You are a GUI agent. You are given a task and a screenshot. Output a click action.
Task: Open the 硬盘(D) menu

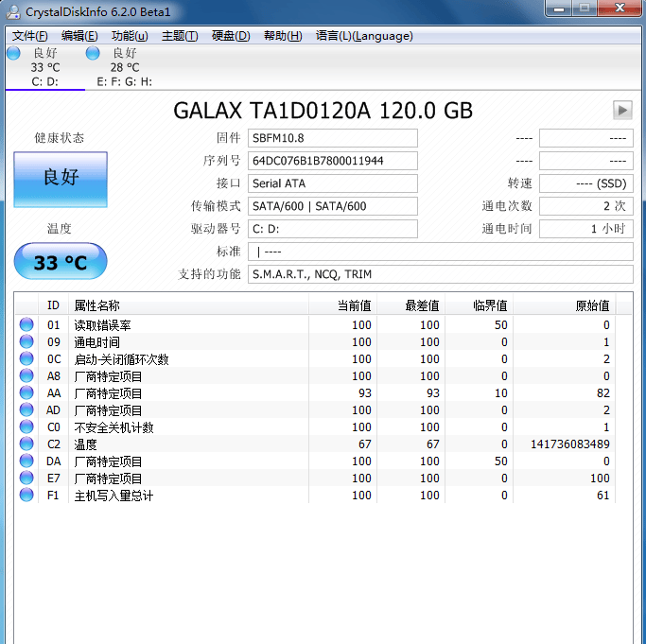point(231,36)
